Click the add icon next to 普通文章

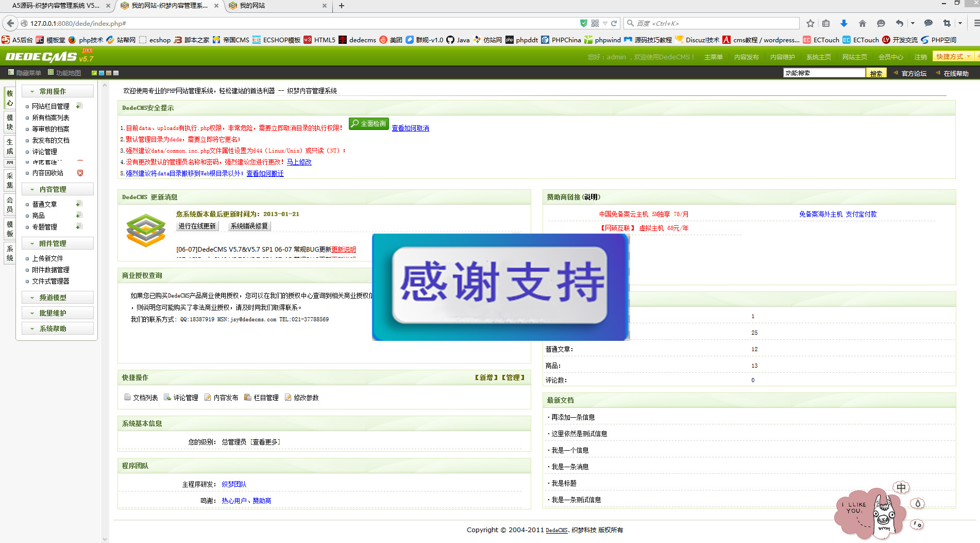79,204
